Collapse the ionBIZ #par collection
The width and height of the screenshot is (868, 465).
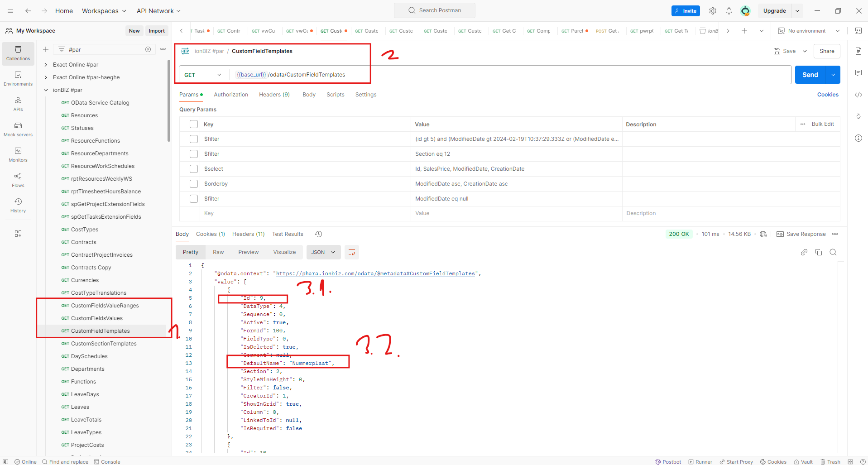click(46, 90)
